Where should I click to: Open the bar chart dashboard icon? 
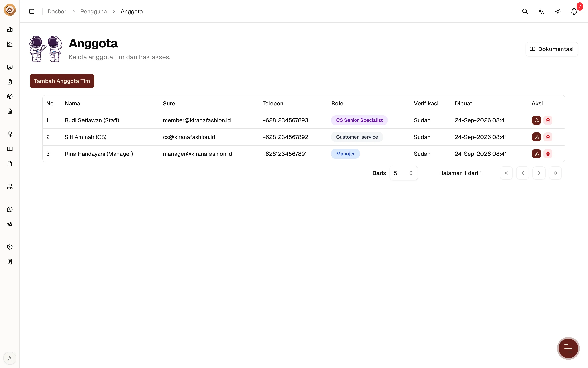pyautogui.click(x=10, y=29)
